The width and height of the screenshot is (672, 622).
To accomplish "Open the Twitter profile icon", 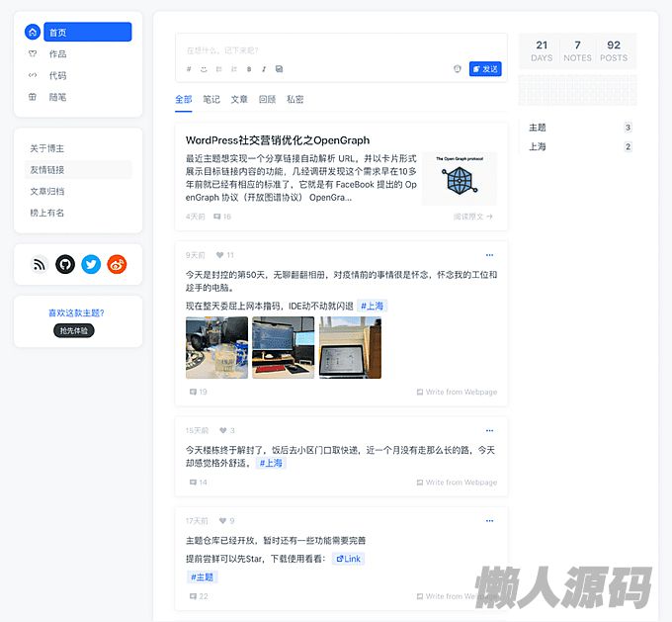I will click(x=91, y=265).
